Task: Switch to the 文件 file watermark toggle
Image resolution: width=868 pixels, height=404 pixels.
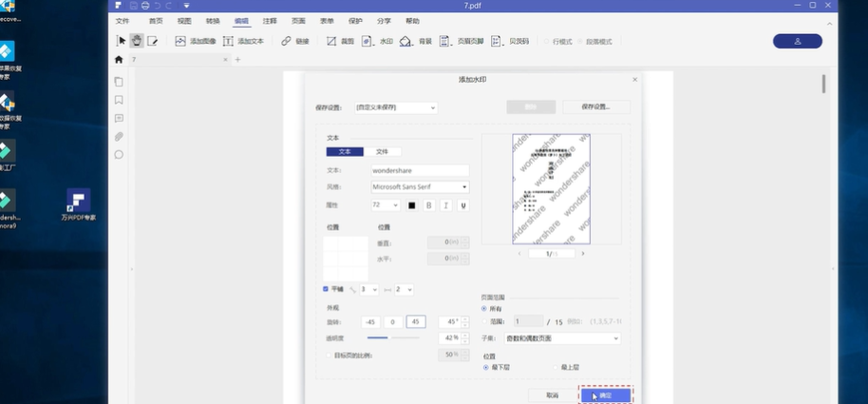Action: pyautogui.click(x=383, y=151)
